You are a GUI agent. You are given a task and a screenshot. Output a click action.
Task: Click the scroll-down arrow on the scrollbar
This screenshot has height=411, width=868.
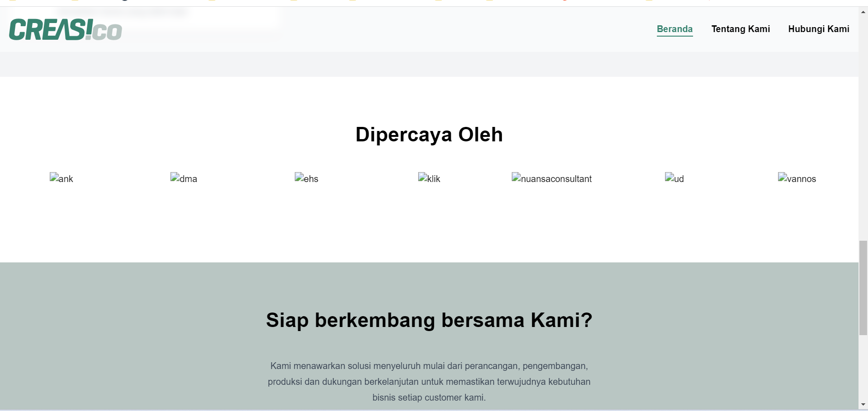click(x=864, y=405)
